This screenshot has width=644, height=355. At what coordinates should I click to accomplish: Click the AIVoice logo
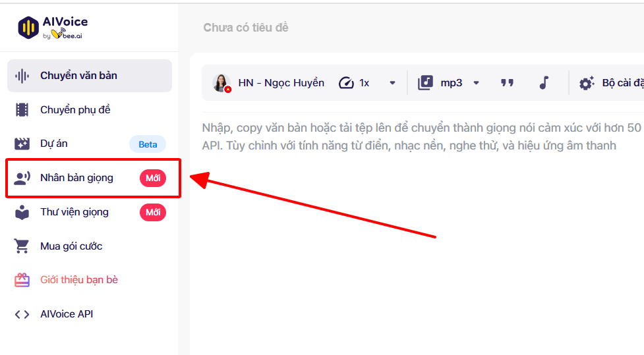pos(53,26)
